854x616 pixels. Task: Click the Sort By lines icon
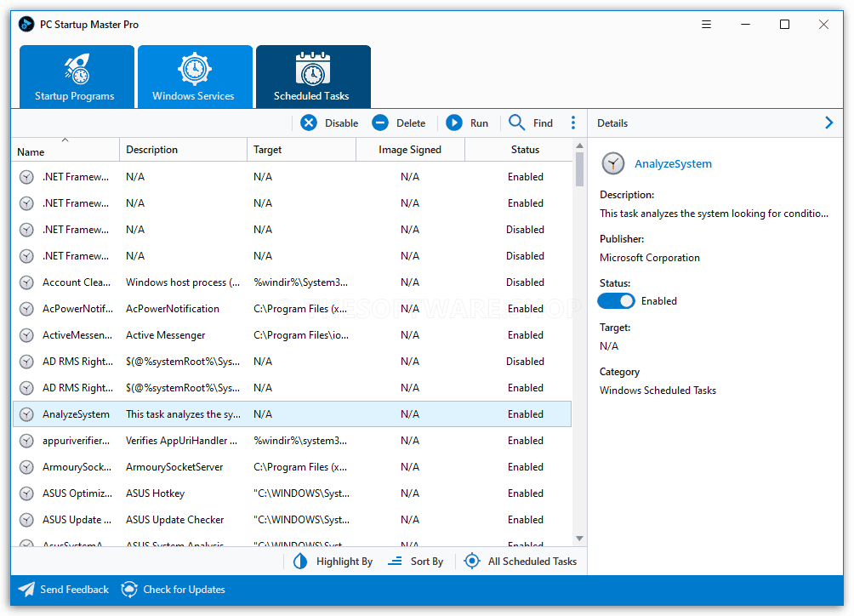click(395, 562)
